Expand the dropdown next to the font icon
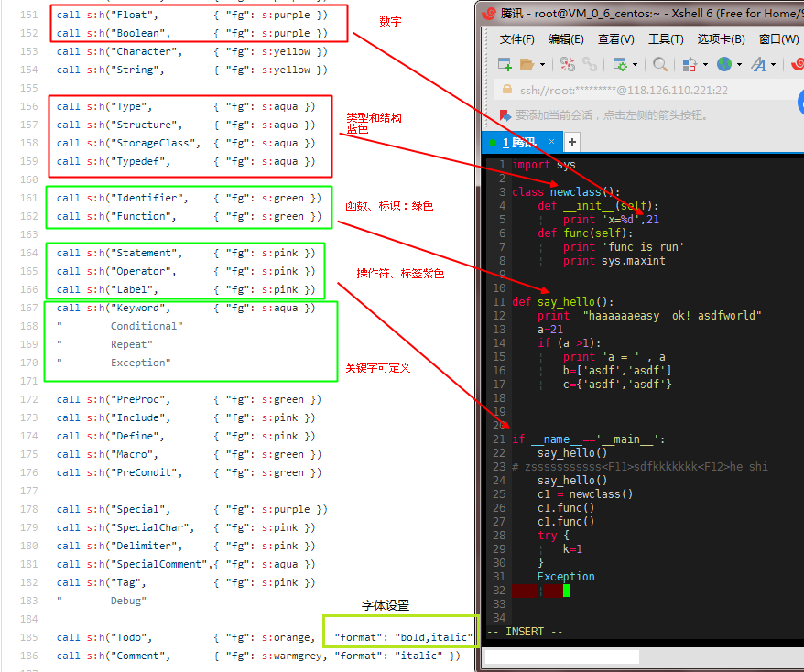This screenshot has height=672, width=804. [773, 63]
